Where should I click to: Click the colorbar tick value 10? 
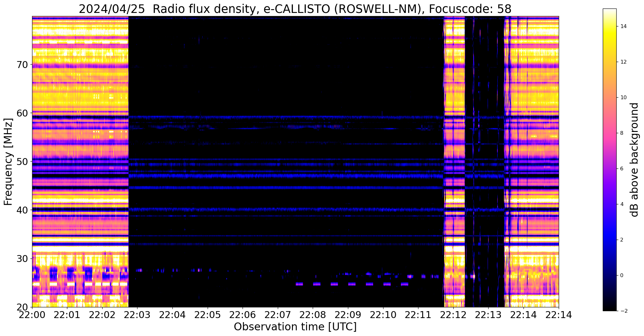click(623, 98)
